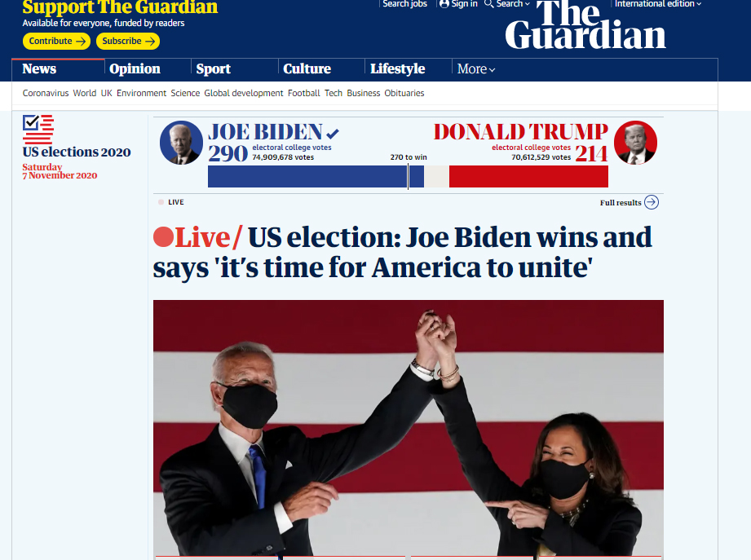
Task: Click the Full results arrow circle icon
Action: point(652,202)
